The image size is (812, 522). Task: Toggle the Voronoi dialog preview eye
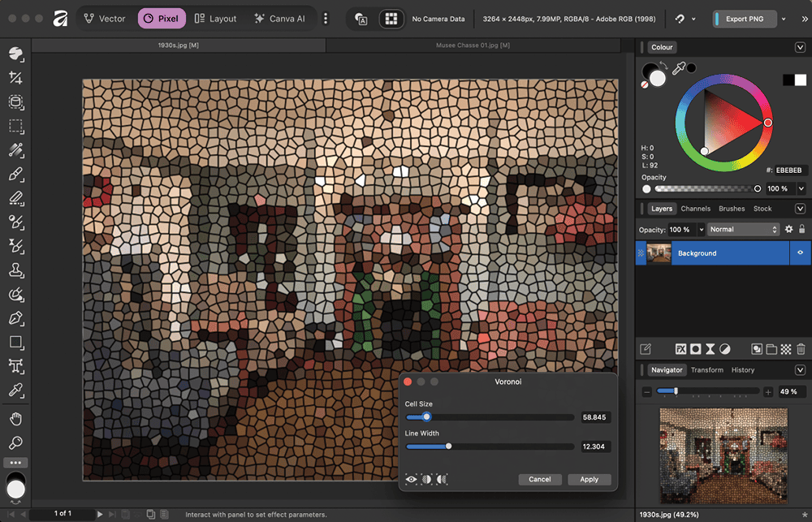tap(412, 480)
